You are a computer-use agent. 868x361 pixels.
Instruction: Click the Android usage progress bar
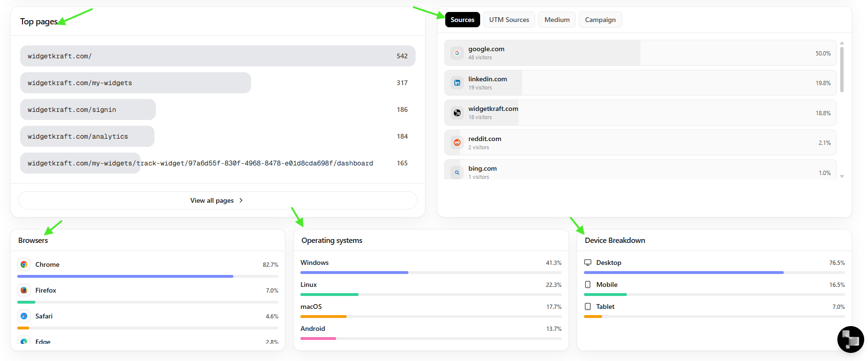[431, 339]
